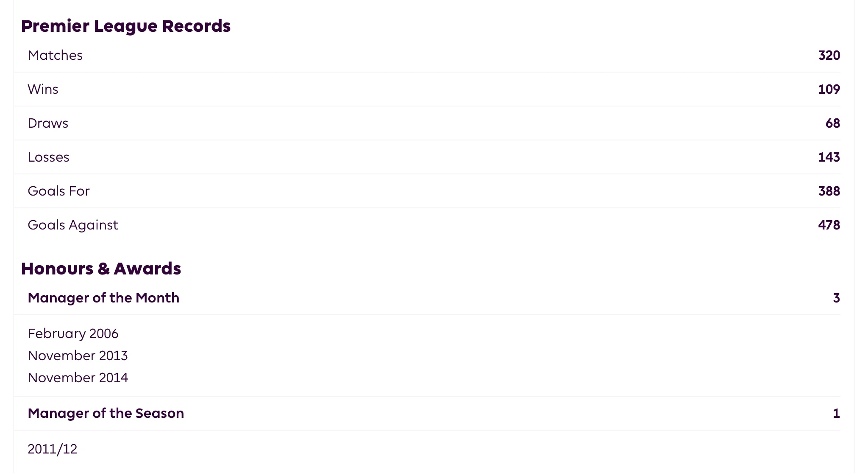Click the February 2006 award entry
This screenshot has height=473, width=868.
coord(73,334)
